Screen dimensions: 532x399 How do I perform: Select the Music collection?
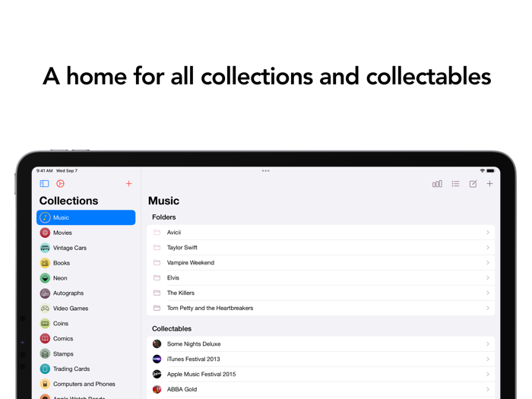click(x=86, y=217)
